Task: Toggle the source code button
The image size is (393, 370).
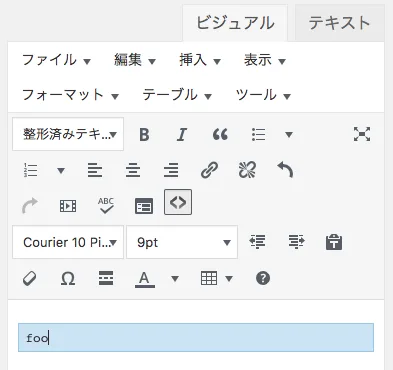Action: [x=178, y=202]
